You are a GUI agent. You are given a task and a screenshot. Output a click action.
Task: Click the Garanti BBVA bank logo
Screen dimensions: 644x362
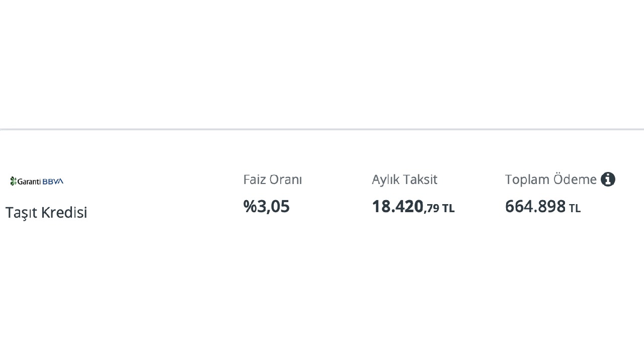click(37, 181)
